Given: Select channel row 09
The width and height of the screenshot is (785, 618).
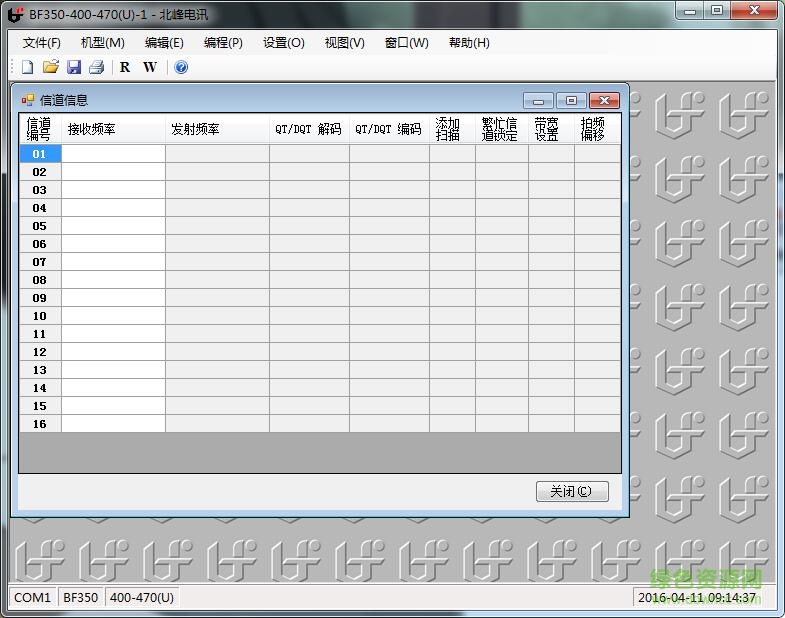Looking at the screenshot, I should coord(40,298).
